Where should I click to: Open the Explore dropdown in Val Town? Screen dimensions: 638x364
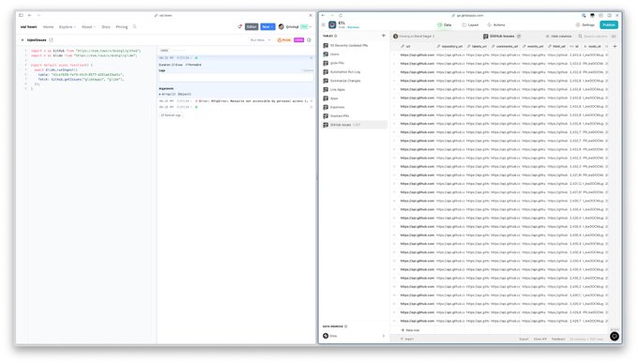[68, 27]
